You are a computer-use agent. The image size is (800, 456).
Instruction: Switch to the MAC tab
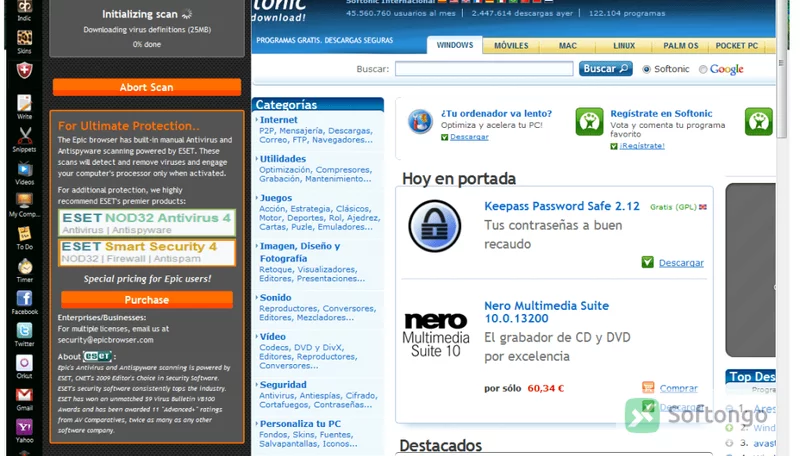point(567,46)
